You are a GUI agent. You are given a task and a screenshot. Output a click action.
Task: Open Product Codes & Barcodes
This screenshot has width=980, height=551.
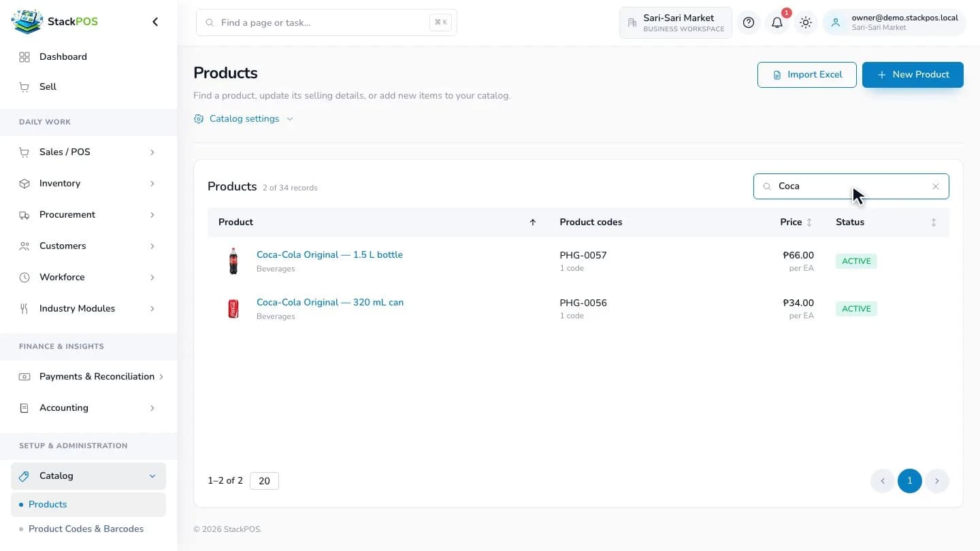point(88,529)
